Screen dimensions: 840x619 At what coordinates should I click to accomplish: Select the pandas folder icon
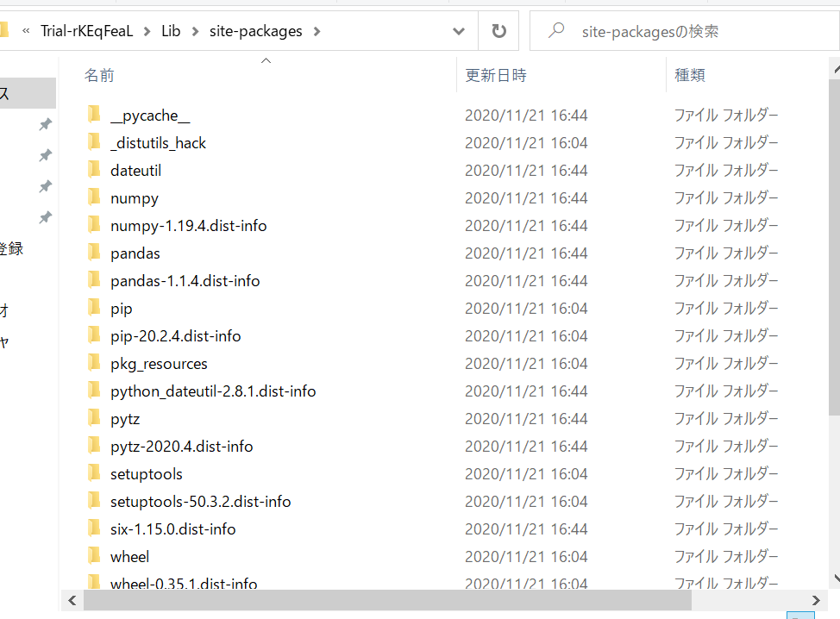click(x=94, y=253)
